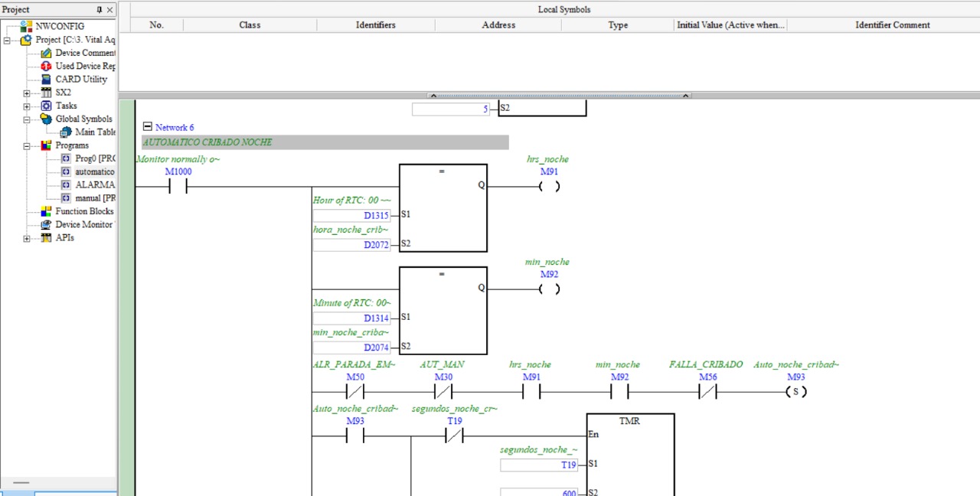This screenshot has height=496, width=980.
Task: Click the Project root folder icon
Action: (26, 40)
